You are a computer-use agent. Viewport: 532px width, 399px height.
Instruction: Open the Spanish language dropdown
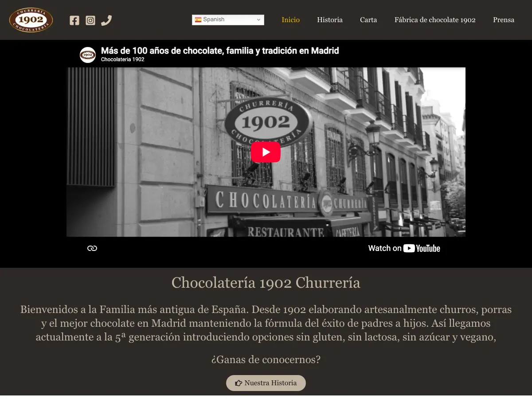228,20
